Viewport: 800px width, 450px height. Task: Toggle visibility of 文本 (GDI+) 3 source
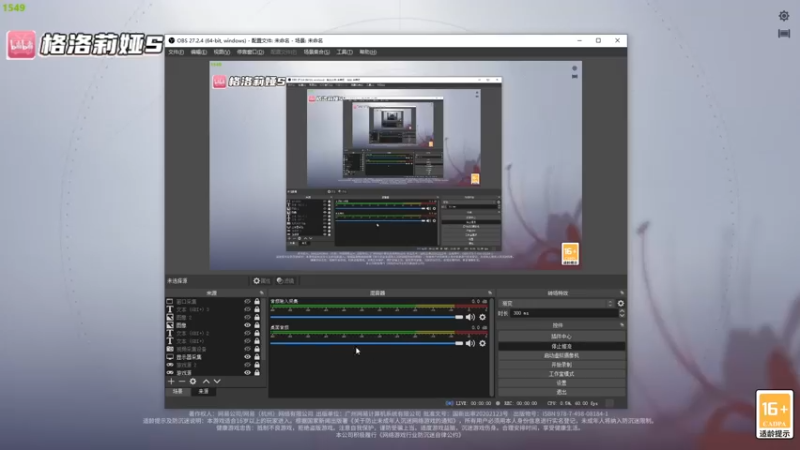[247, 309]
